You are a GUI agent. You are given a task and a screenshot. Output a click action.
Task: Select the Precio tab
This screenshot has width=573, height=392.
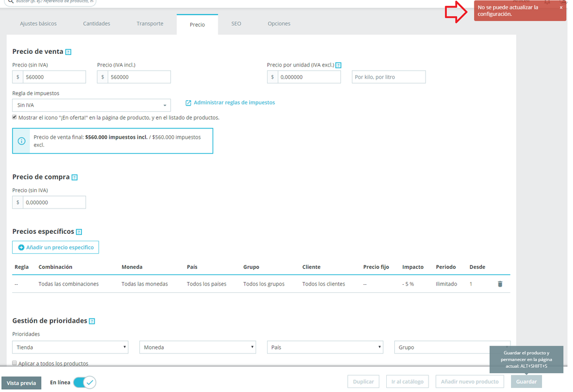pyautogui.click(x=197, y=25)
